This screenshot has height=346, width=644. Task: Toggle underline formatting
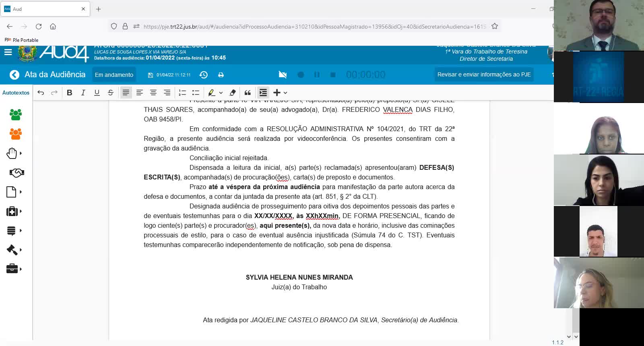tap(97, 93)
